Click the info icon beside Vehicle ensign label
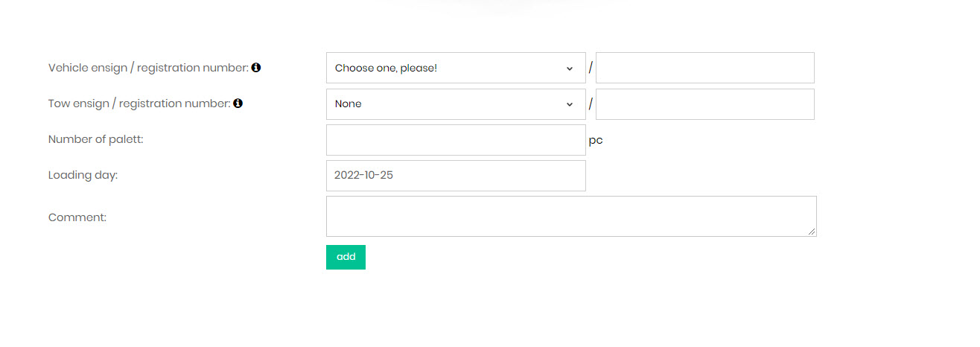The height and width of the screenshot is (347, 980). click(256, 68)
